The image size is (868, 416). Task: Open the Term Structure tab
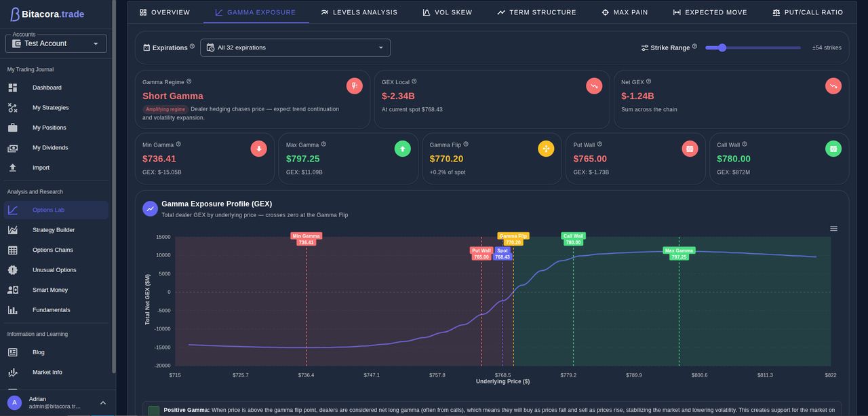point(536,12)
